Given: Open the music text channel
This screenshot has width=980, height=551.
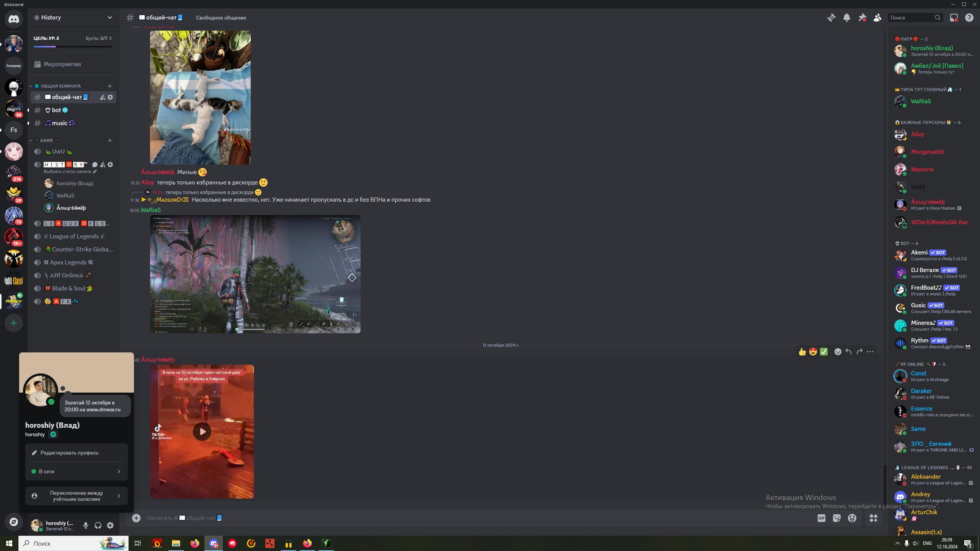Looking at the screenshot, I should 73,123.
